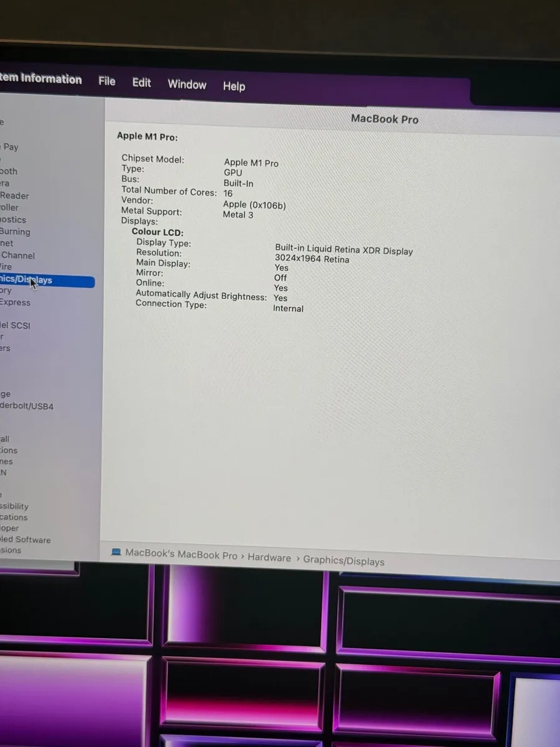Click Hardware in the path bar

coord(269,557)
